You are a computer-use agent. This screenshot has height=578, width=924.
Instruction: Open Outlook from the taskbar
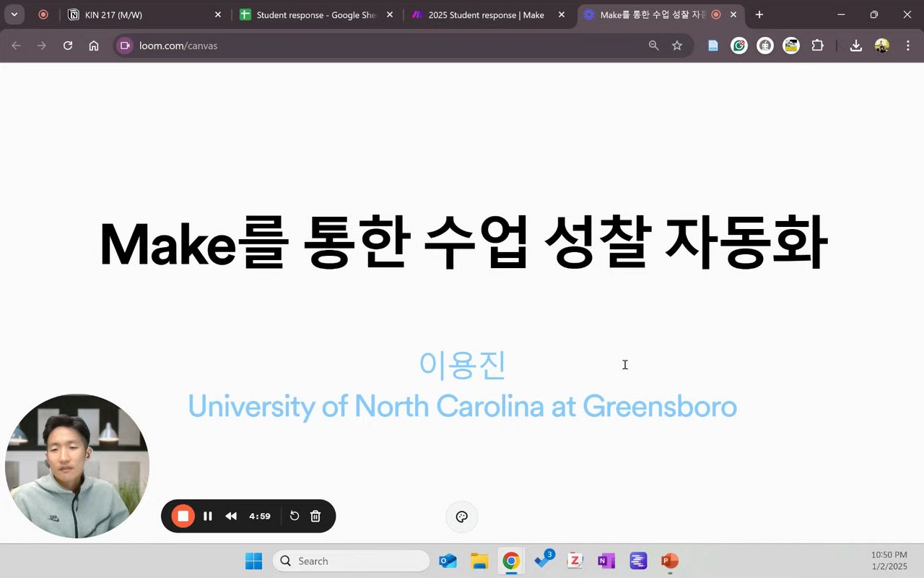448,561
